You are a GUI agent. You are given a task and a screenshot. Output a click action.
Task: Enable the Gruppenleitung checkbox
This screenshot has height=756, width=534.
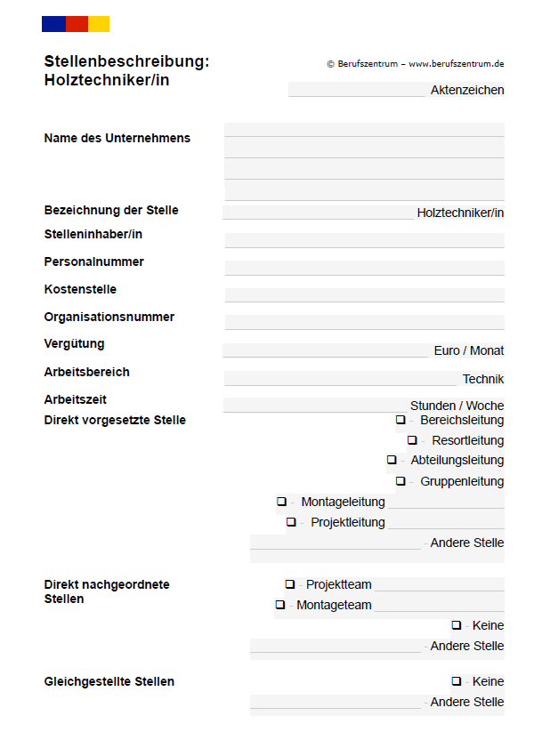point(400,480)
